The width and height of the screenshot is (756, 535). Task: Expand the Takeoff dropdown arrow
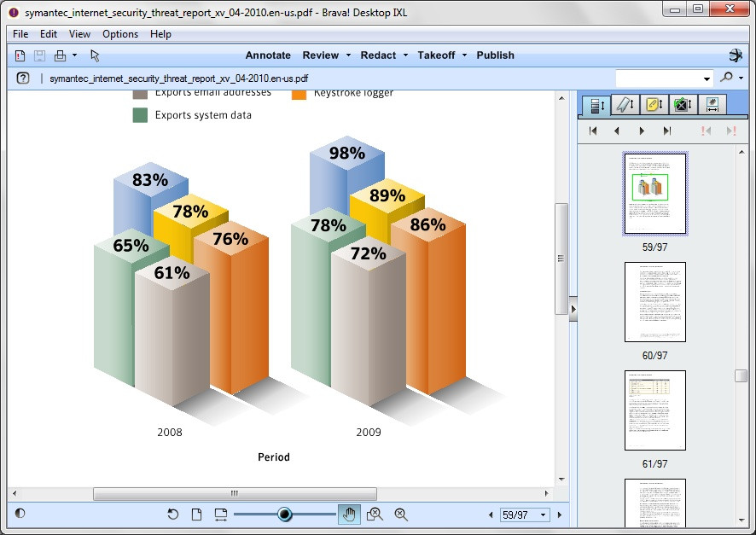[465, 55]
